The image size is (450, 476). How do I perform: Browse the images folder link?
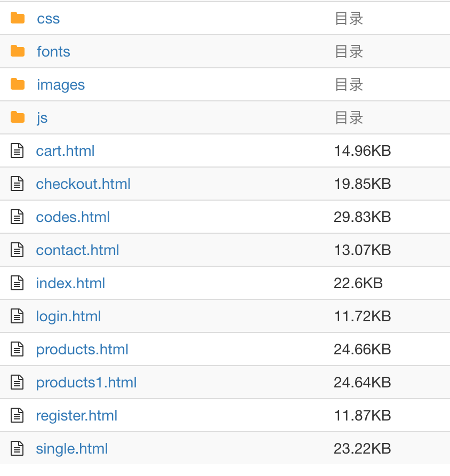(61, 85)
